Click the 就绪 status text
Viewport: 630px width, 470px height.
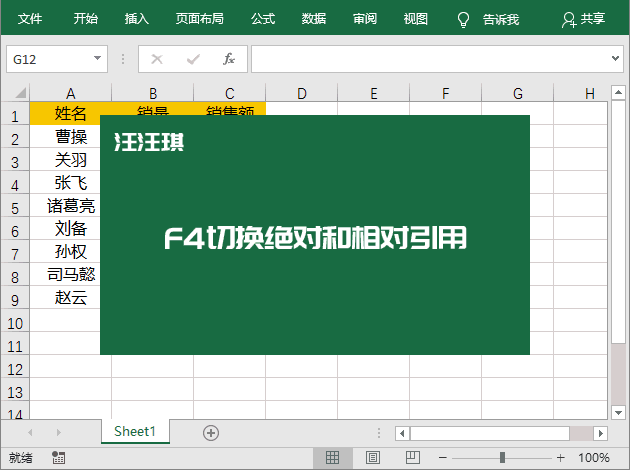tap(21, 458)
